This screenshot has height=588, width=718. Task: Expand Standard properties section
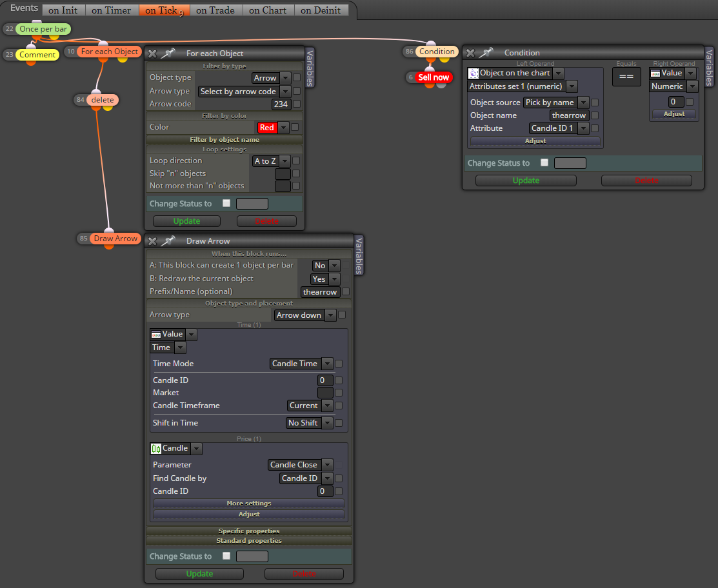248,540
